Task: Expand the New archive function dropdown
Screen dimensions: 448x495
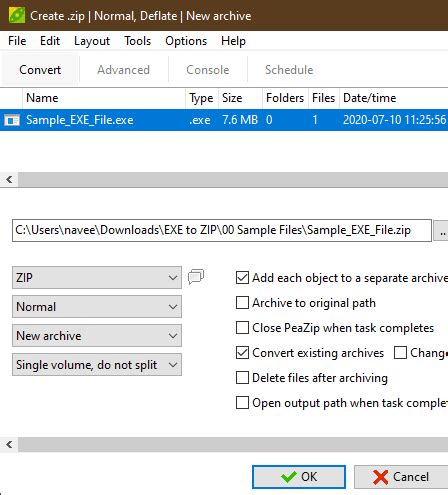Action: 97,335
